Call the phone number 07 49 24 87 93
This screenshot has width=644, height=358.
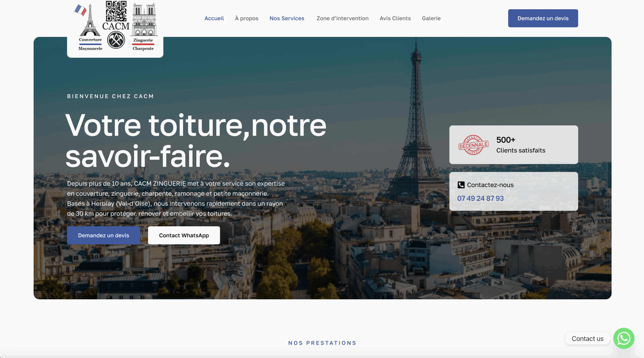pyautogui.click(x=480, y=198)
